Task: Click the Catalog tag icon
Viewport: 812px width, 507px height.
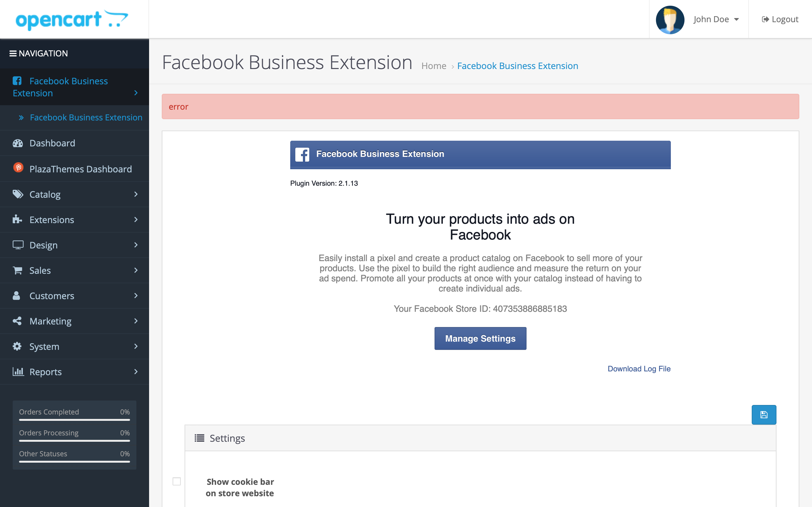Action: tap(18, 194)
